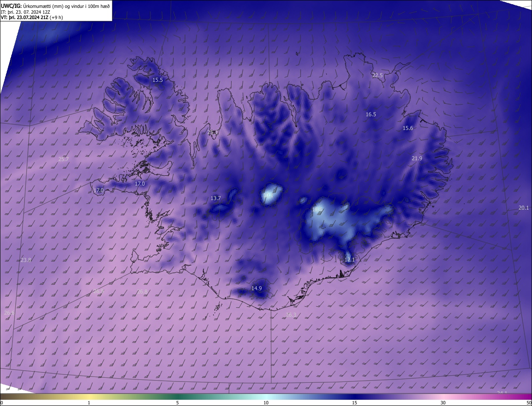Click the 12.1 value near the southeast glacier
The height and width of the screenshot is (406, 532).
point(350,260)
